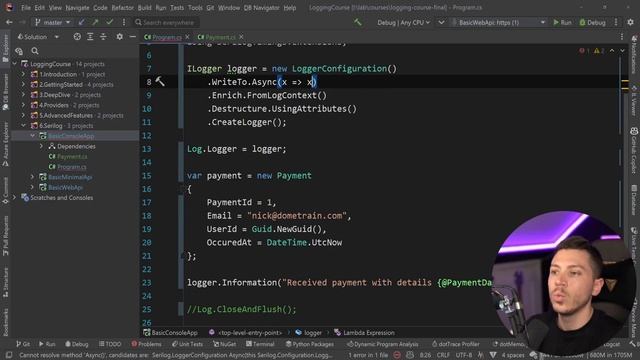
Task: Expand the Dependencies node
Action: [41, 146]
